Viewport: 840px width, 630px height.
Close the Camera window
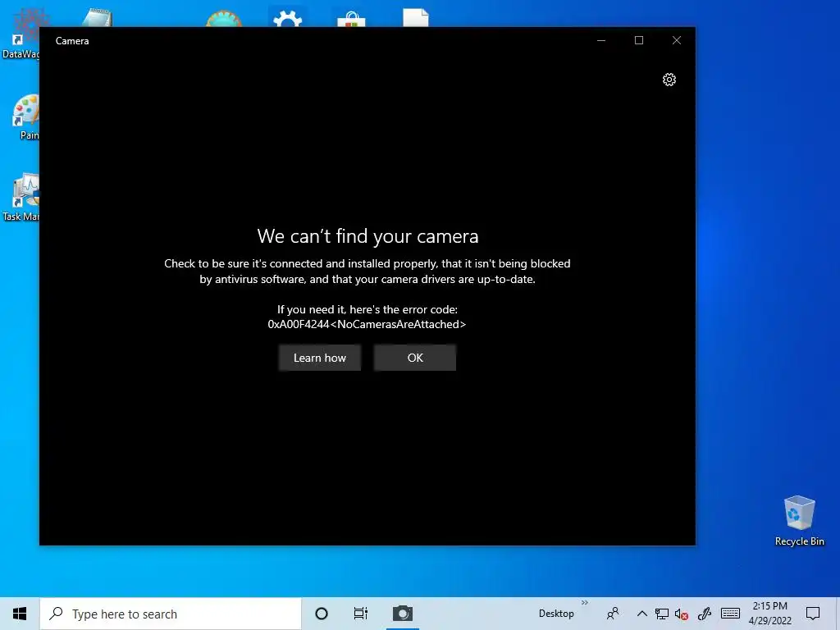point(677,41)
